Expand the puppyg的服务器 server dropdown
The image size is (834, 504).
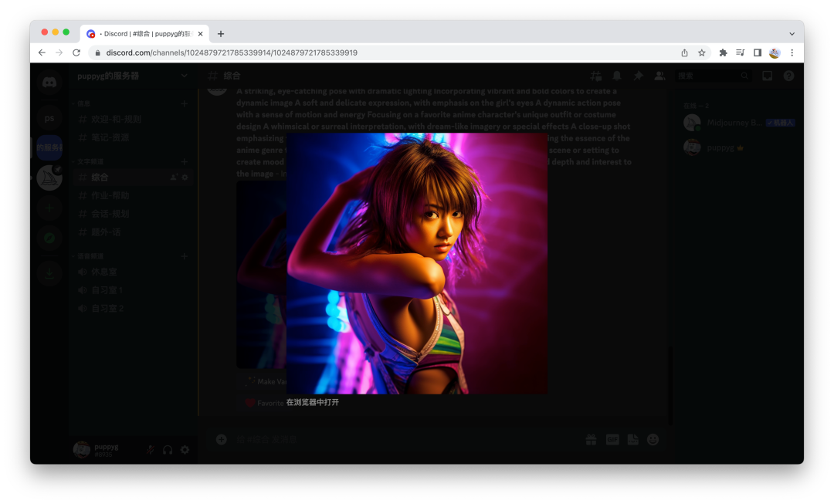point(184,76)
